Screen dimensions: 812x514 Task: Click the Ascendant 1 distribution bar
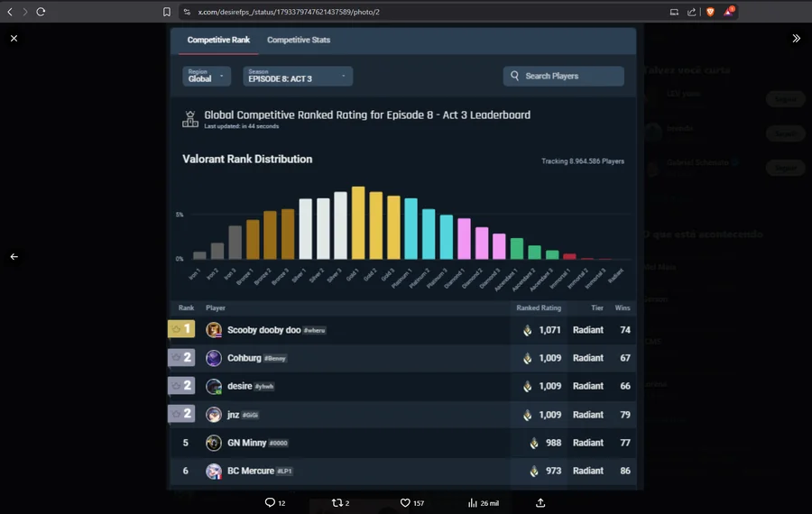(x=517, y=249)
